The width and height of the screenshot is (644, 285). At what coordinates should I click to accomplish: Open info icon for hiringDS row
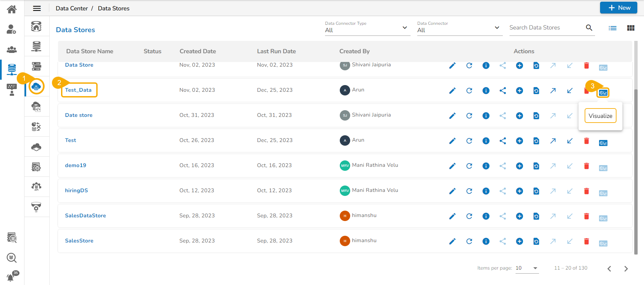pos(486,191)
